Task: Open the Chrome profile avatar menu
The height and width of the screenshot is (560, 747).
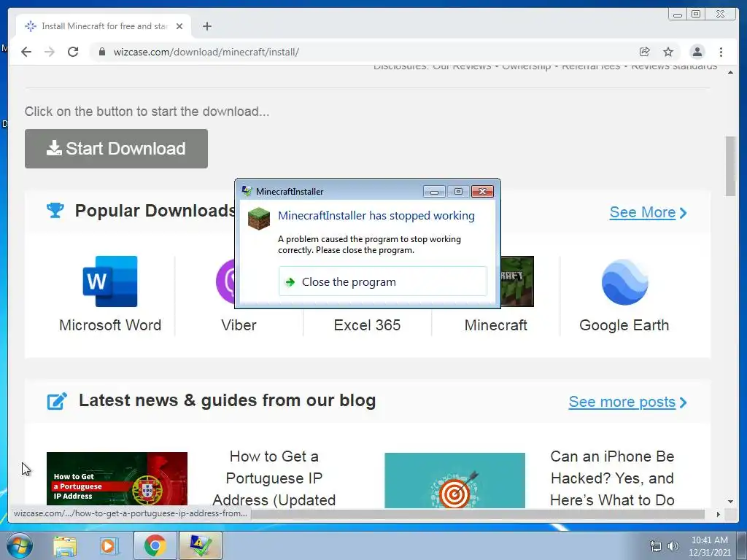Action: point(697,52)
